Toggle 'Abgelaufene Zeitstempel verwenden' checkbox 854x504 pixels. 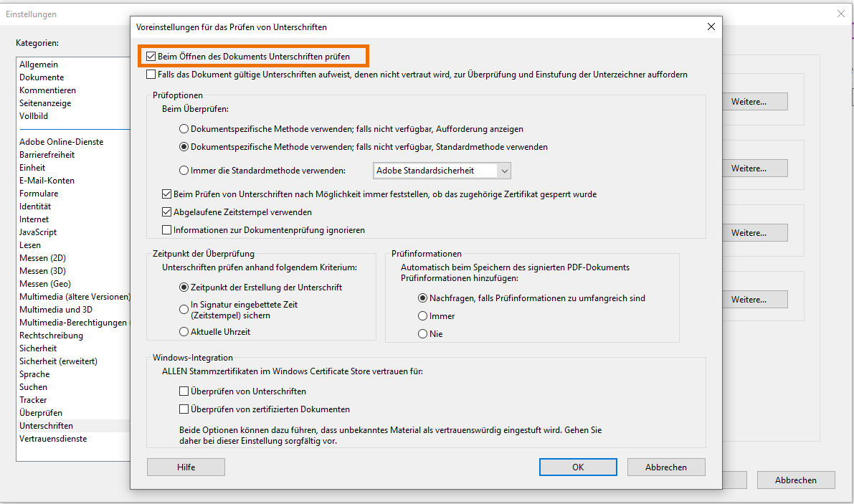167,212
